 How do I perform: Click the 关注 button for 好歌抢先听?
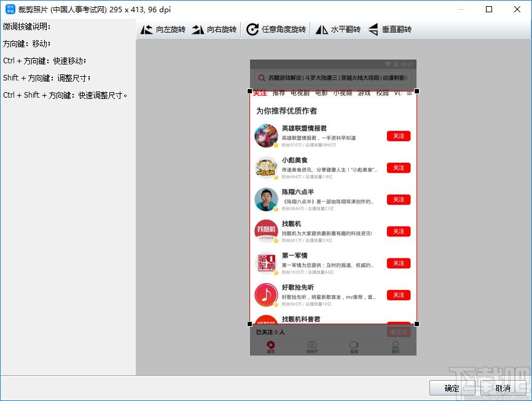point(399,295)
